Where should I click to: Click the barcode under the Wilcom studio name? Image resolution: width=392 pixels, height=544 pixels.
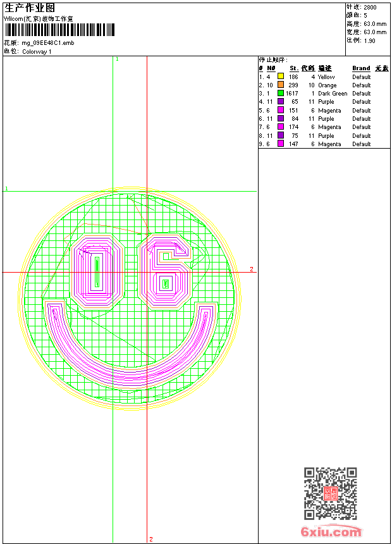pos(59,30)
